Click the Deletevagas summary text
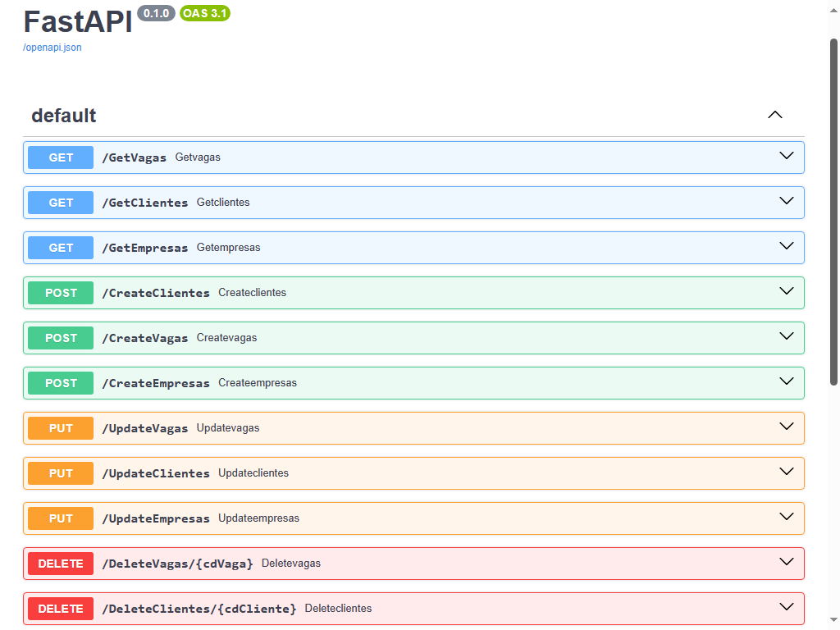This screenshot has height=630, width=840. point(291,563)
